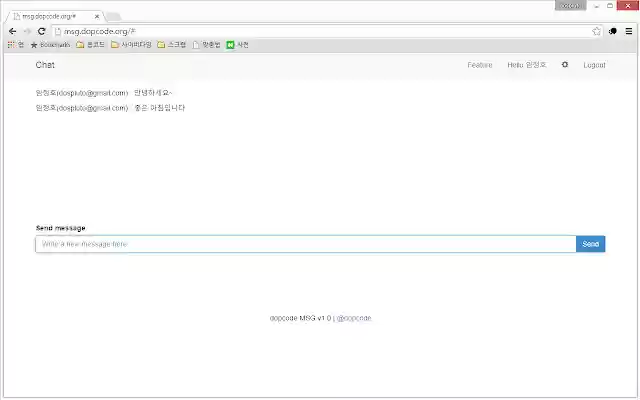
Task: Select the msg.dopcode.org tab
Action: (x=53, y=16)
